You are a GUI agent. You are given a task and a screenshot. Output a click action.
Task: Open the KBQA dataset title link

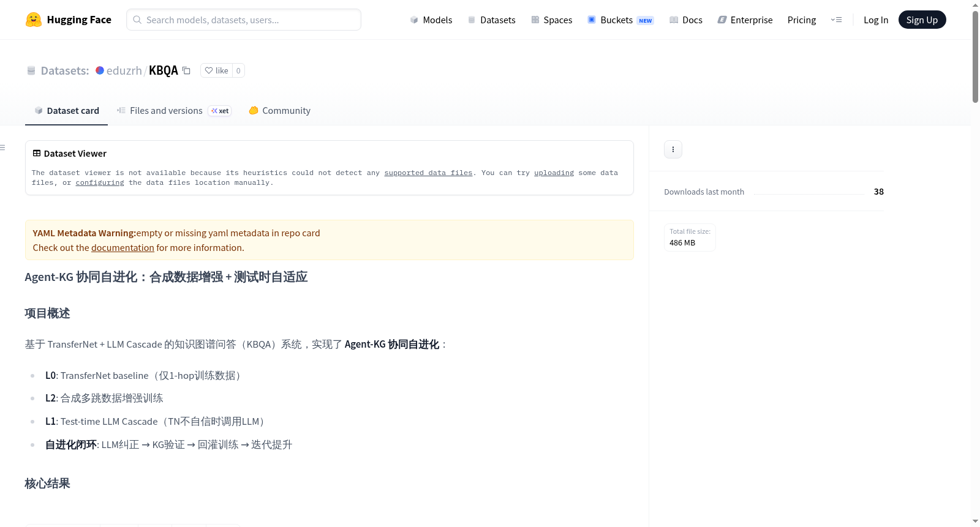[x=164, y=70]
